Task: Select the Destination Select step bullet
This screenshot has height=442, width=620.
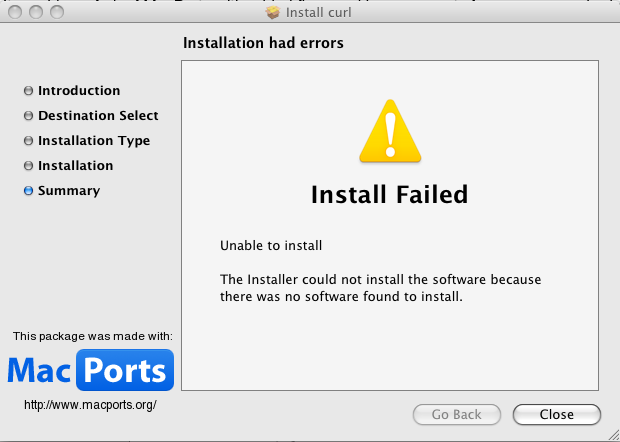Action: point(28,115)
